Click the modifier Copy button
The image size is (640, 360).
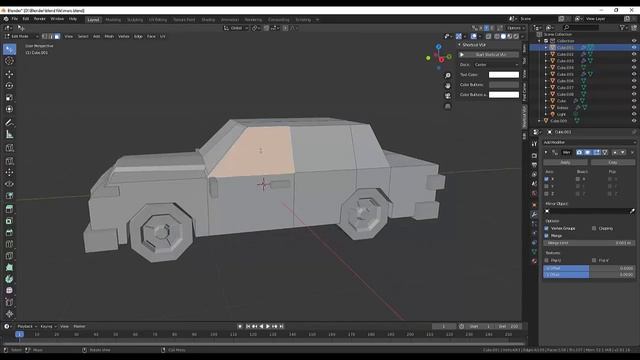coord(613,162)
